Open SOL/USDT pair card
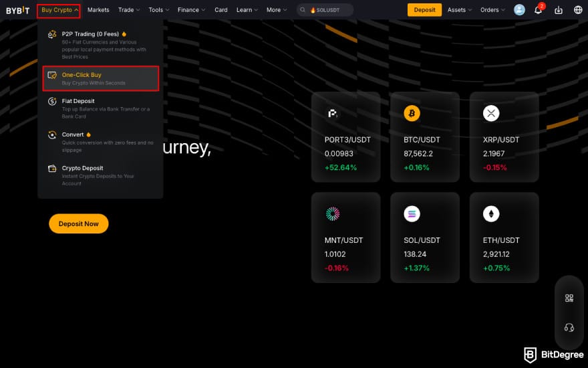 [425, 238]
